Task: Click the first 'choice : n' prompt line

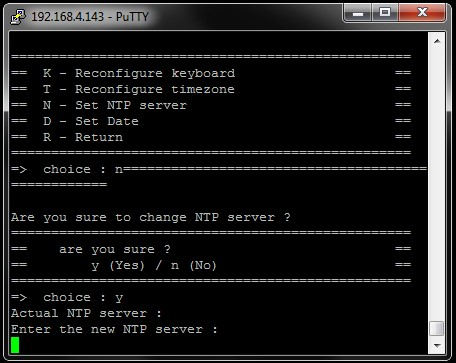Action: 67,169
